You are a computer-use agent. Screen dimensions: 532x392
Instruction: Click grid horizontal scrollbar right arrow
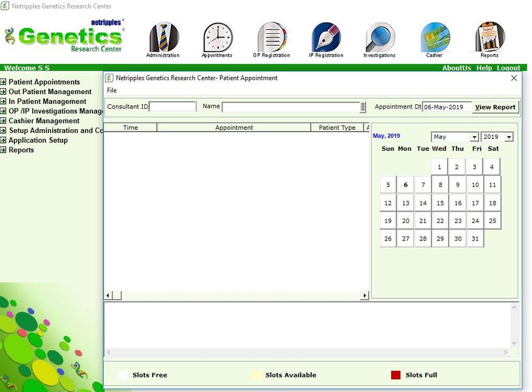[364, 295]
